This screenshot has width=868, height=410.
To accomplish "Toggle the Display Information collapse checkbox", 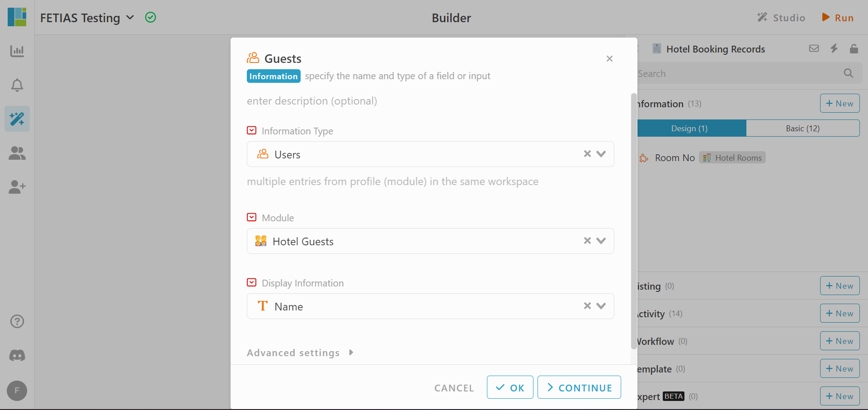I will coord(252,282).
